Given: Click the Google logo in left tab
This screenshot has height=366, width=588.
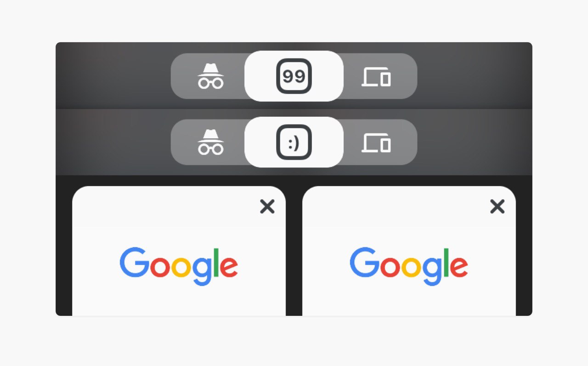Looking at the screenshot, I should 179,266.
